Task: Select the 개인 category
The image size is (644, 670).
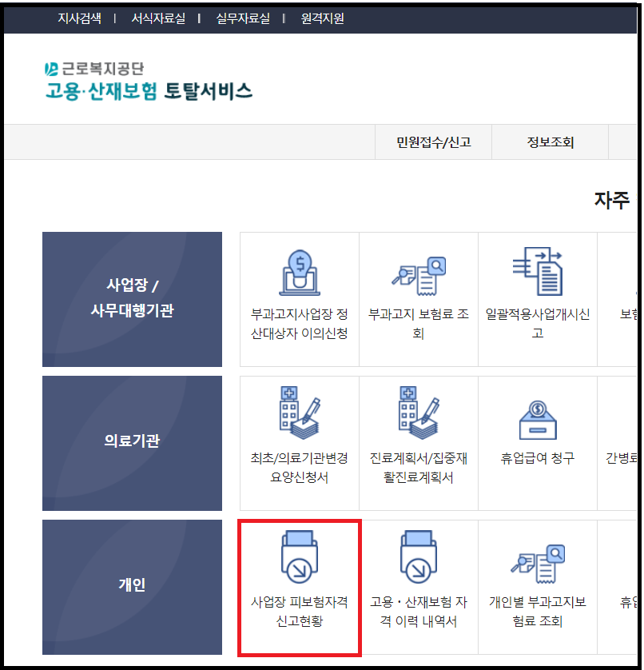Action: [132, 587]
